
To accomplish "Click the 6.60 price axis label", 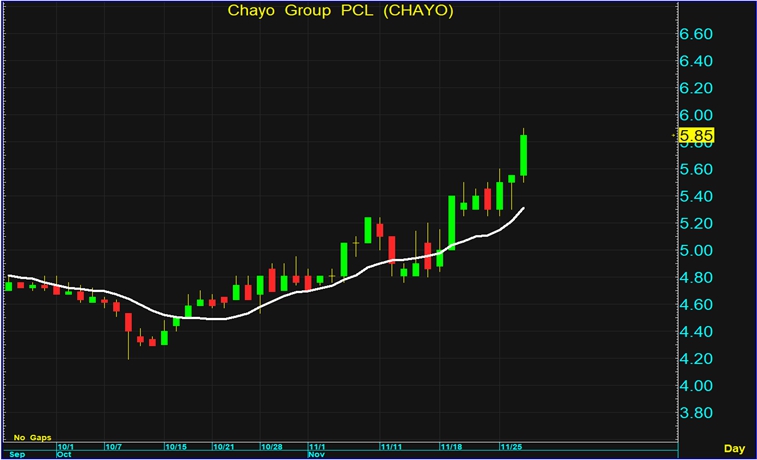I will pyautogui.click(x=696, y=34).
